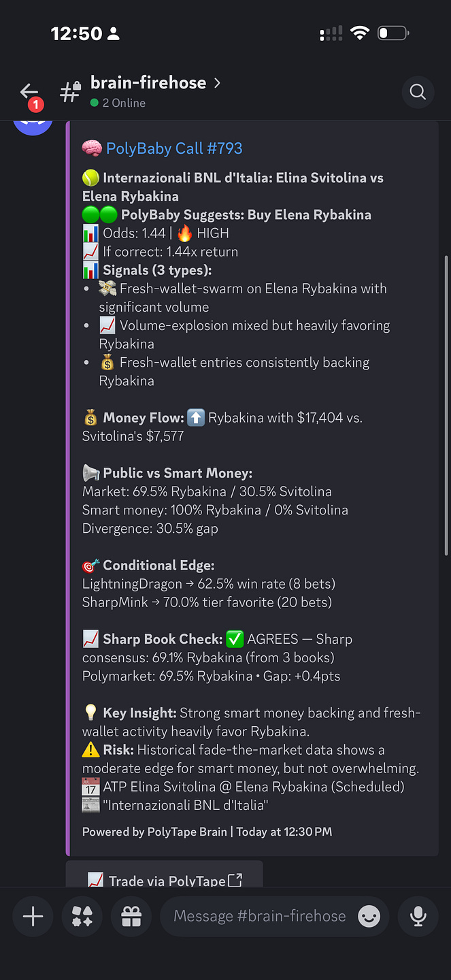Viewport: 451px width, 980px height.
Task: Go back using the arrow icon
Action: click(x=29, y=91)
